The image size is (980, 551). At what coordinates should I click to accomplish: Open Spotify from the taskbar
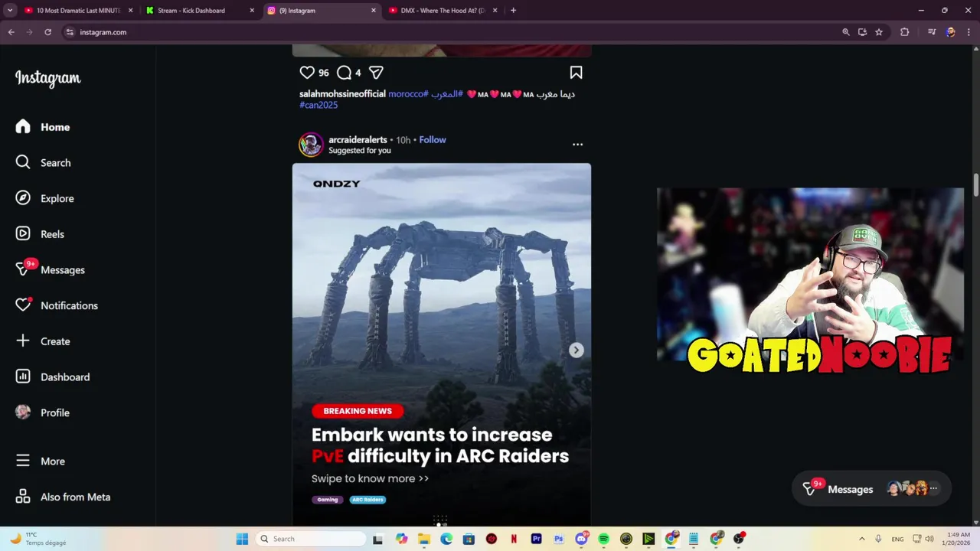point(603,539)
